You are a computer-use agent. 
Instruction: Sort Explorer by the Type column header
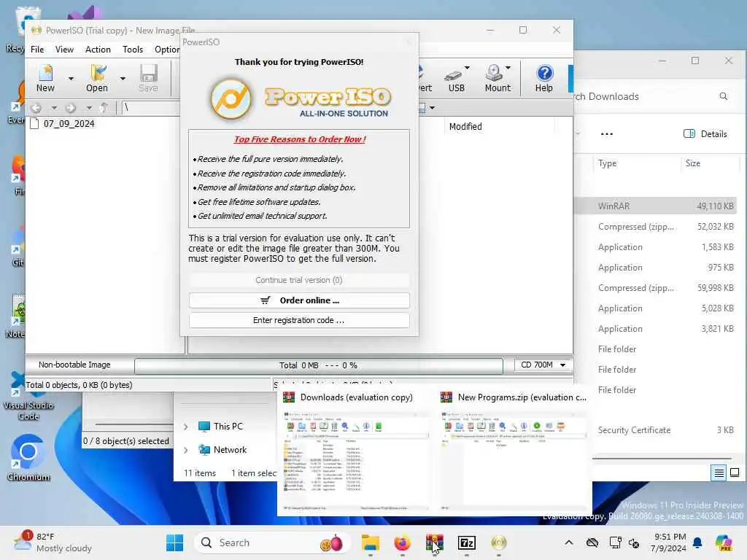click(608, 163)
